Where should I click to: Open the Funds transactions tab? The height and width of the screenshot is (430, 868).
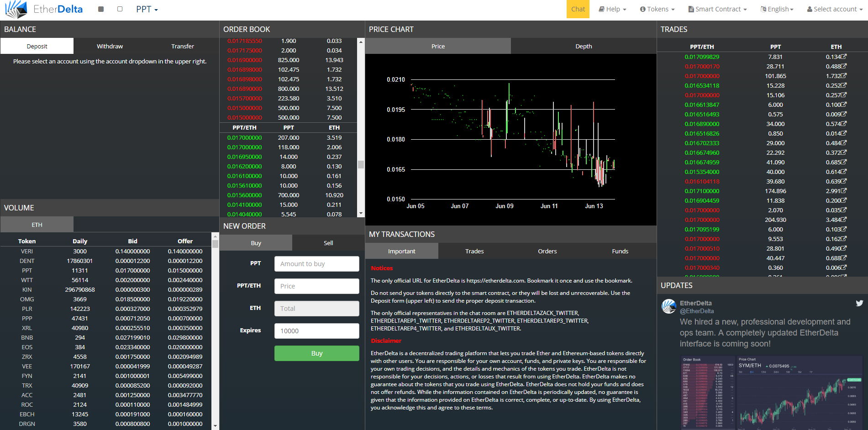(620, 251)
